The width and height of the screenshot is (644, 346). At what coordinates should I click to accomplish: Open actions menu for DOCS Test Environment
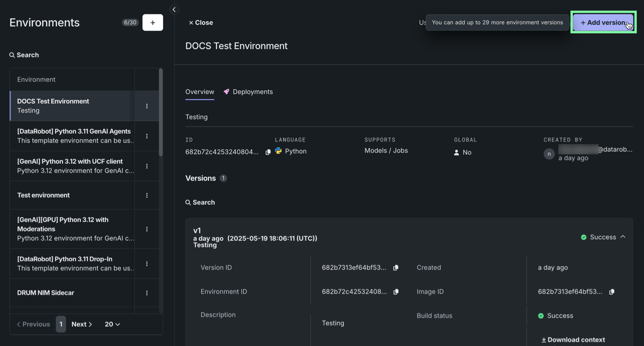[147, 106]
